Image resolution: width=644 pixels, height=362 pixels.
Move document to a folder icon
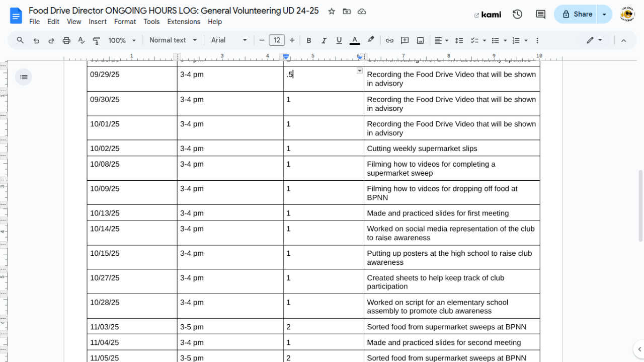(347, 12)
